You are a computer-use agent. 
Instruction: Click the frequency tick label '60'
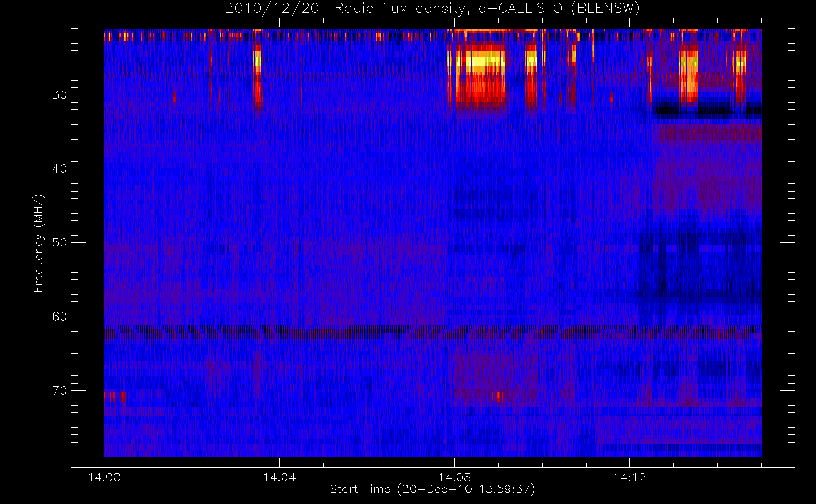point(60,317)
